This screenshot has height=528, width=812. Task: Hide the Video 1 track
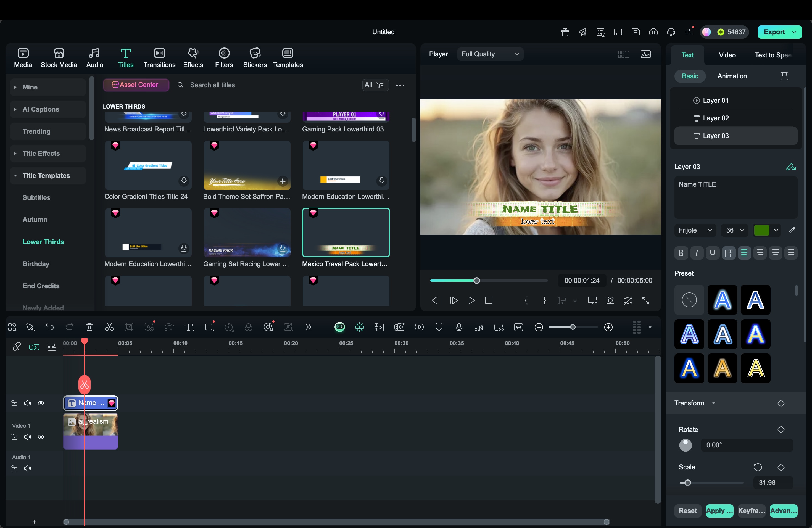(41, 437)
